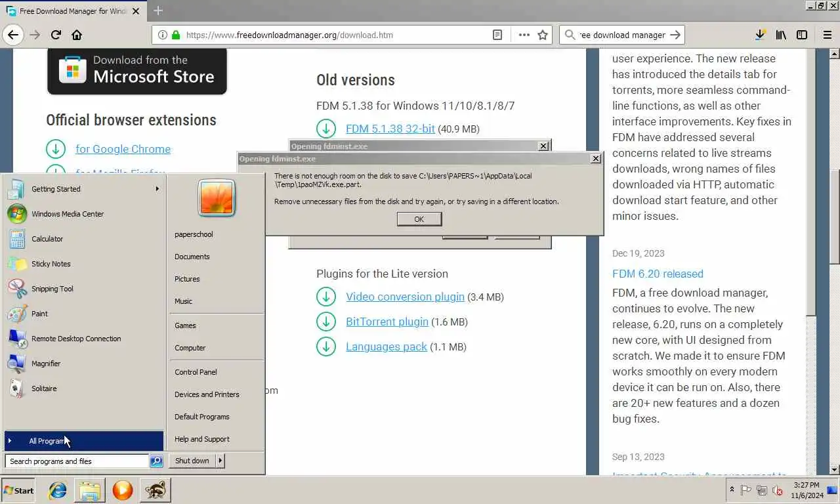Click the Action Center flag tray icon
Viewport: 840px width, 504px height.
746,490
